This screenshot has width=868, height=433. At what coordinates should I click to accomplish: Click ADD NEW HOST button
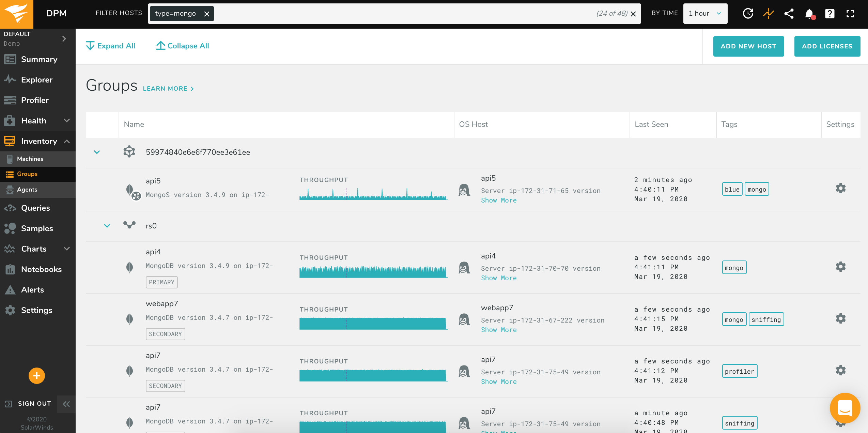(x=748, y=46)
